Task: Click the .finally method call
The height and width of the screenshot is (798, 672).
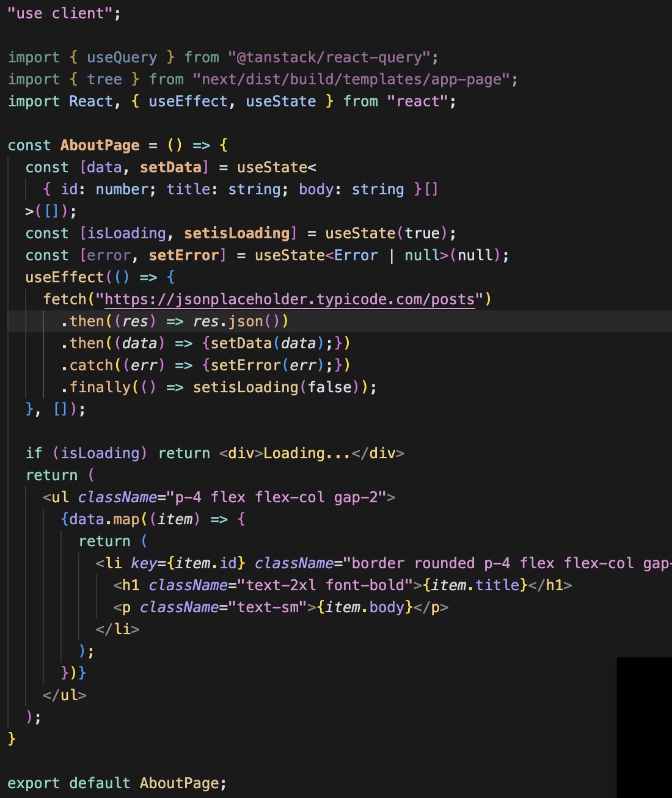Action: tap(95, 387)
